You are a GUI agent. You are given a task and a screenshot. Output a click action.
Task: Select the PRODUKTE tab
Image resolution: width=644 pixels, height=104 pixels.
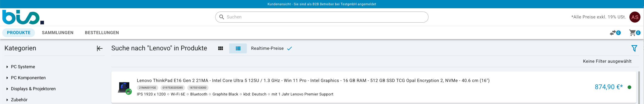click(19, 33)
